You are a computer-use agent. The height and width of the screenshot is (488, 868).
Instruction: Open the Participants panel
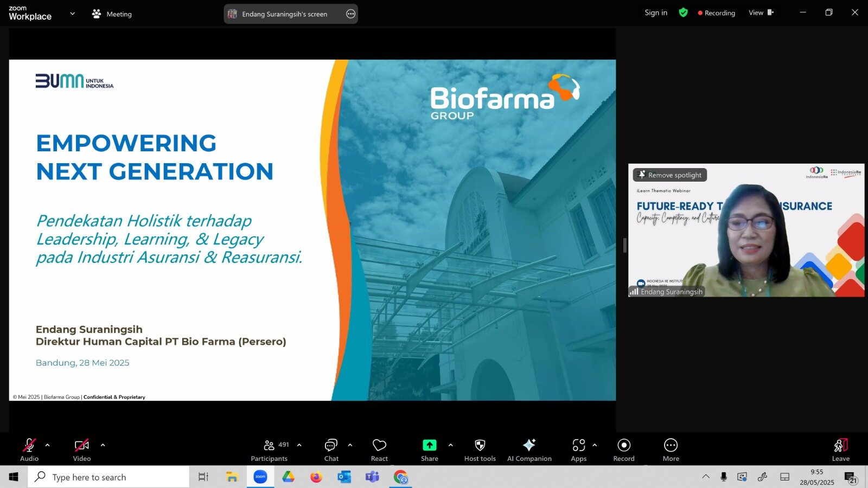(269, 450)
